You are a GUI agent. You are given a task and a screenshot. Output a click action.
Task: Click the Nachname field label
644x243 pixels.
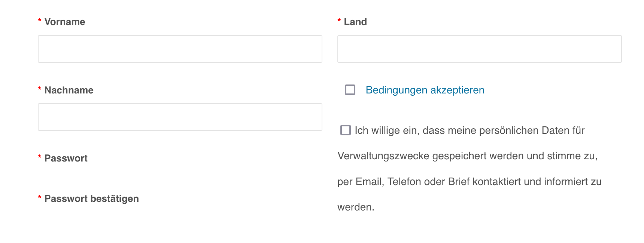(x=69, y=90)
